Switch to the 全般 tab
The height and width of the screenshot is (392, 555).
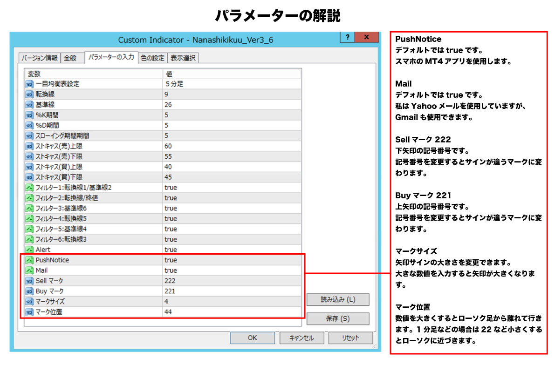[72, 58]
